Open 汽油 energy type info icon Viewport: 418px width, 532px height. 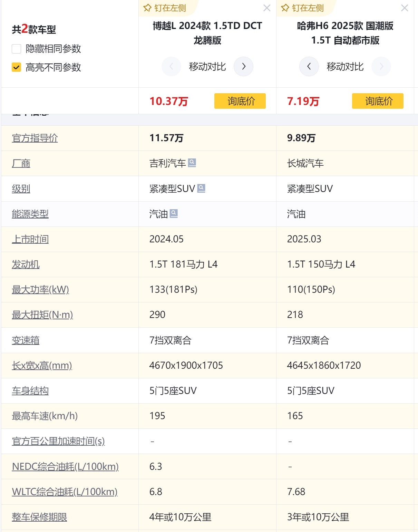pos(174,214)
